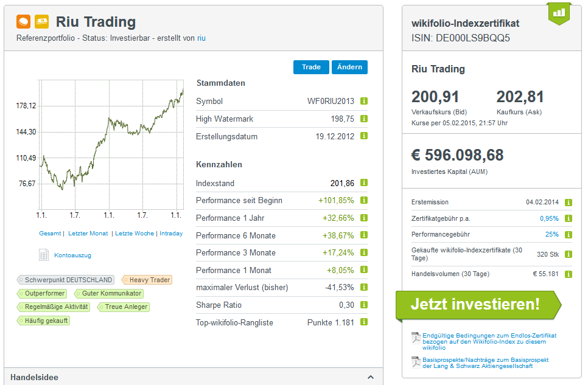
Task: Click the yellow money icon beside Riu Trading
Action: click(x=41, y=21)
